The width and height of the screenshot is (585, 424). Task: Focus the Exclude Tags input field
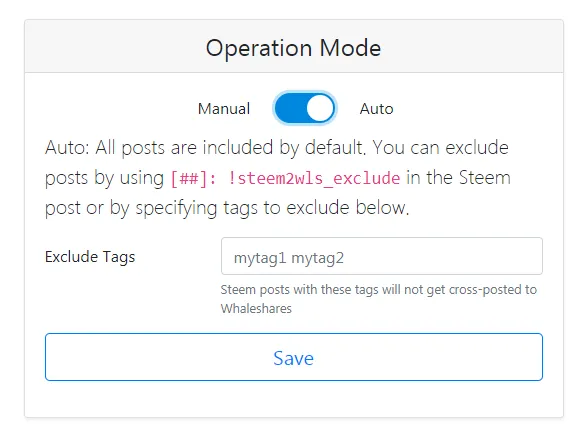(x=382, y=256)
